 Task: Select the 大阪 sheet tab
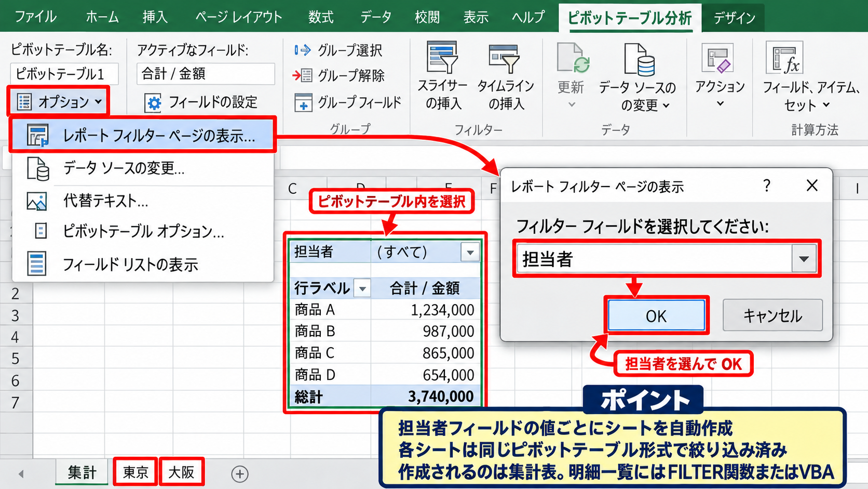[x=181, y=472]
